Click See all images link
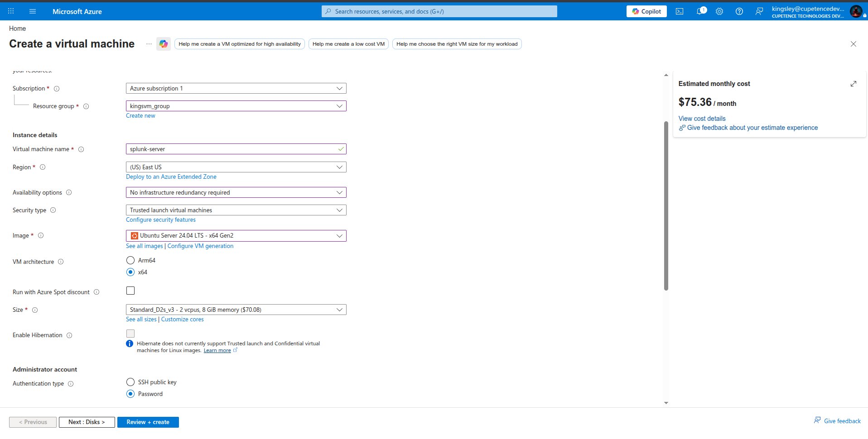 click(145, 246)
